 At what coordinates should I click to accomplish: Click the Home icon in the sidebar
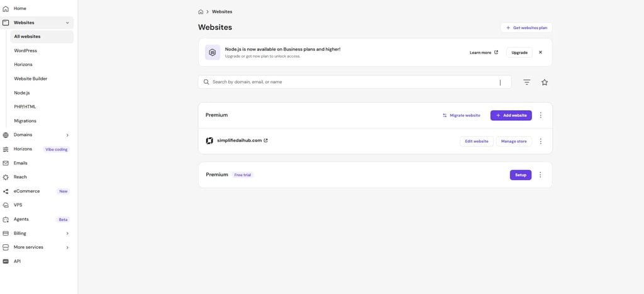6,8
